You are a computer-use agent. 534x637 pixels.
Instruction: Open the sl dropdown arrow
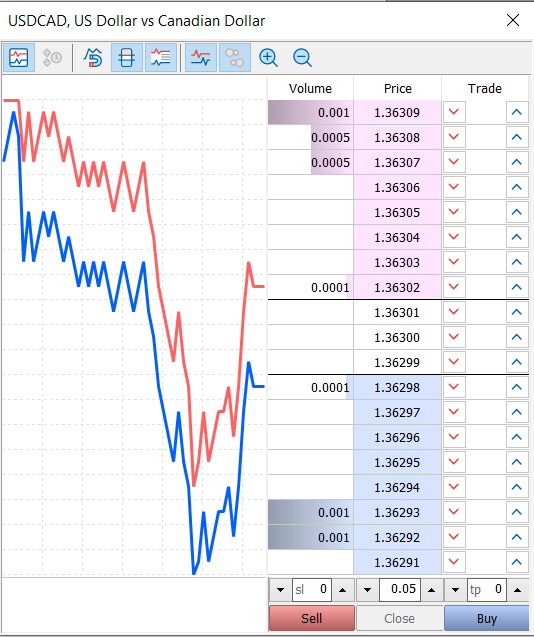(x=280, y=590)
